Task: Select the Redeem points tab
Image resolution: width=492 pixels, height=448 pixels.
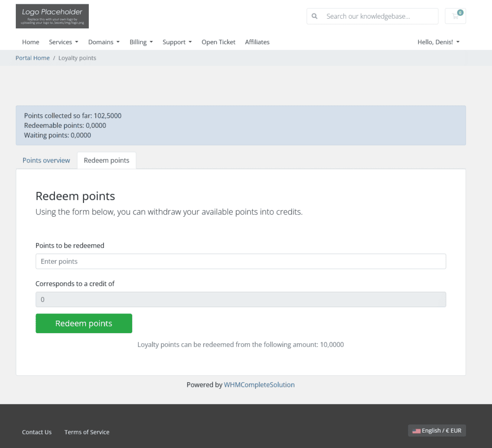Action: pos(106,160)
